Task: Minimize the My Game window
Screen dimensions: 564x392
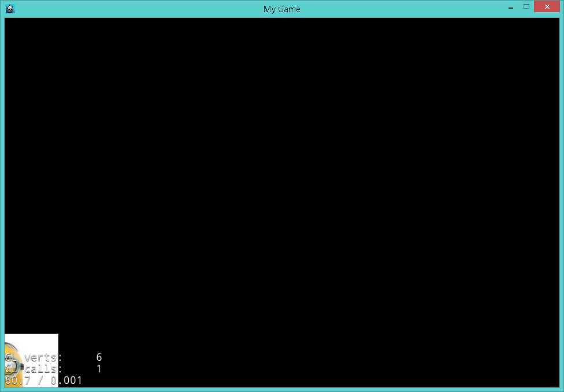Action: pyautogui.click(x=510, y=7)
